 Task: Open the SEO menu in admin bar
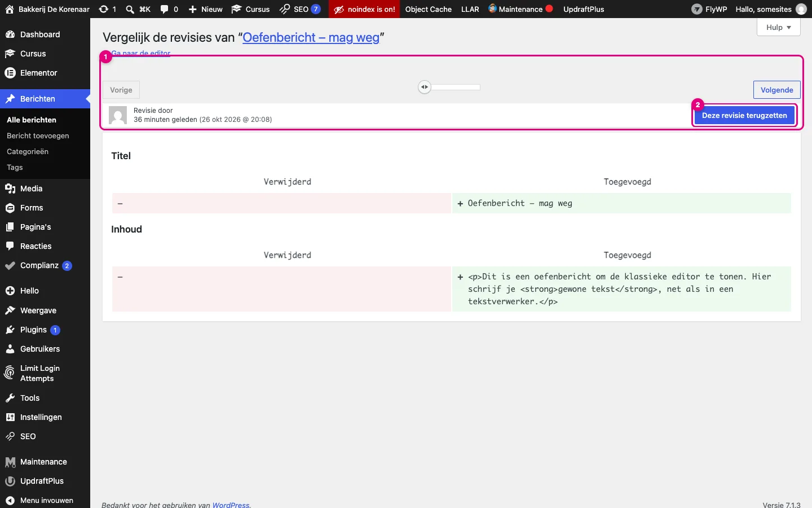point(301,9)
